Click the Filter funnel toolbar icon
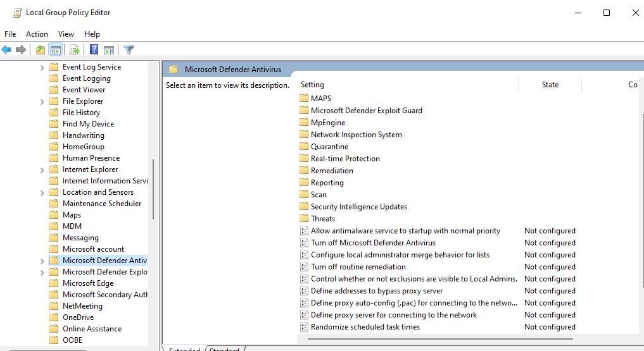 pos(129,50)
